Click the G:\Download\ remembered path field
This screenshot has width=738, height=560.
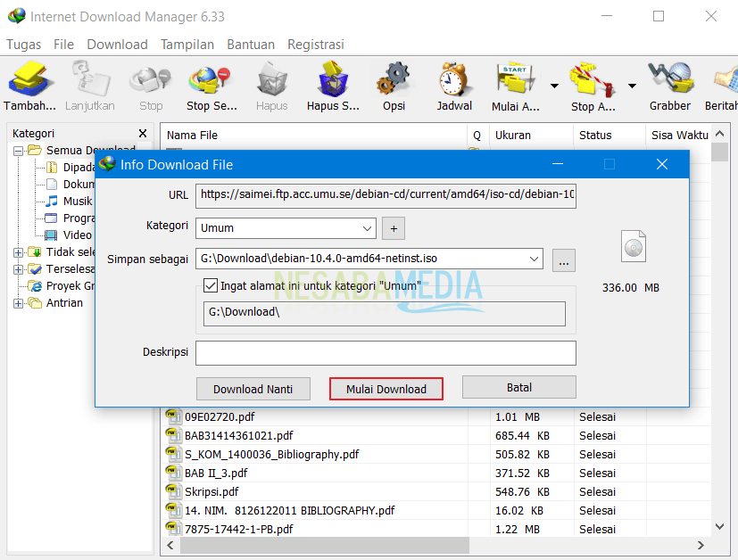(x=385, y=313)
